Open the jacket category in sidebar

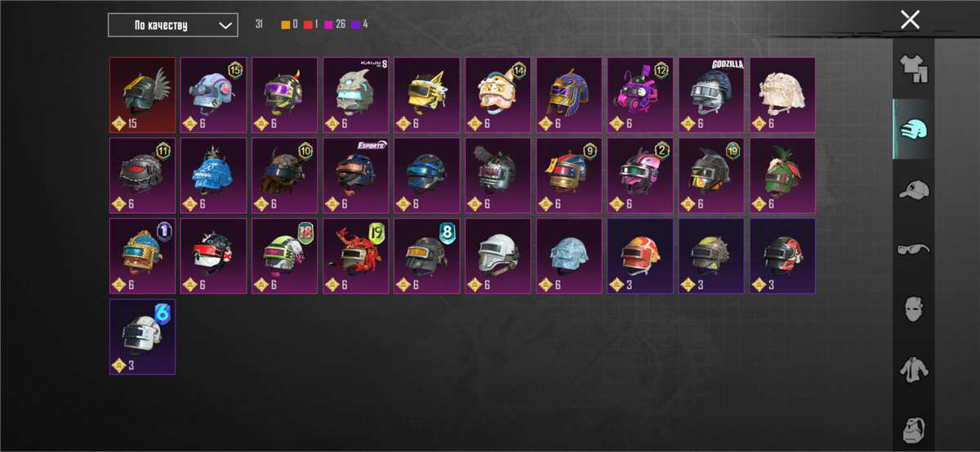913,370
